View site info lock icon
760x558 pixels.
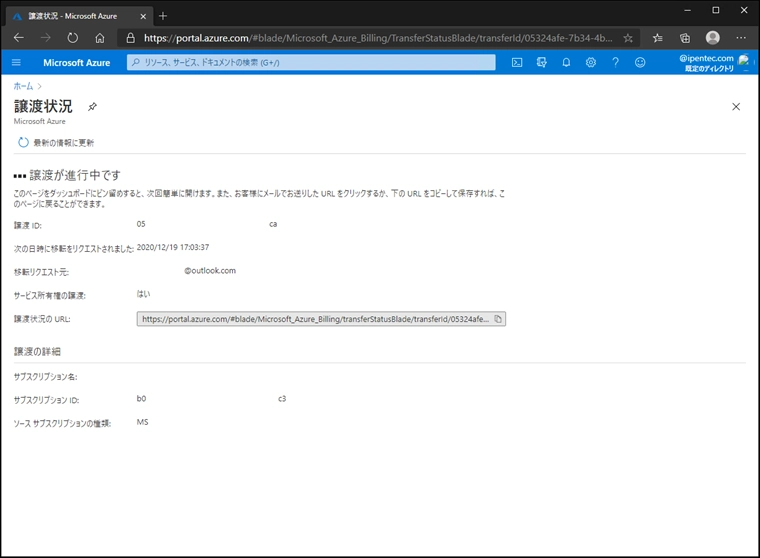(x=130, y=38)
